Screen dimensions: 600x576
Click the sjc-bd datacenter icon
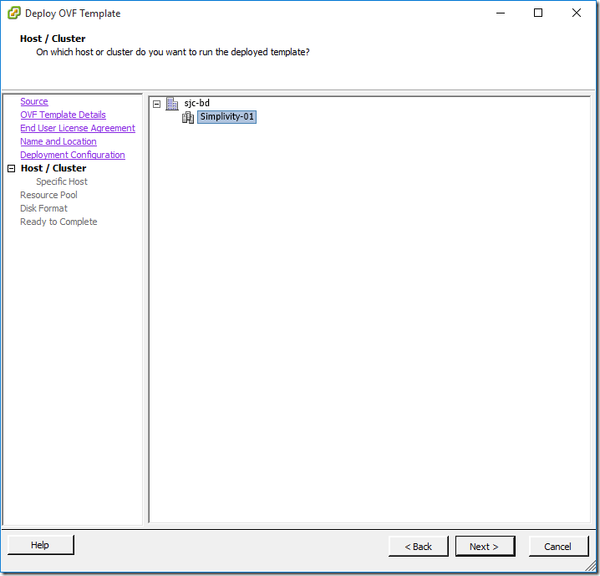point(172,104)
